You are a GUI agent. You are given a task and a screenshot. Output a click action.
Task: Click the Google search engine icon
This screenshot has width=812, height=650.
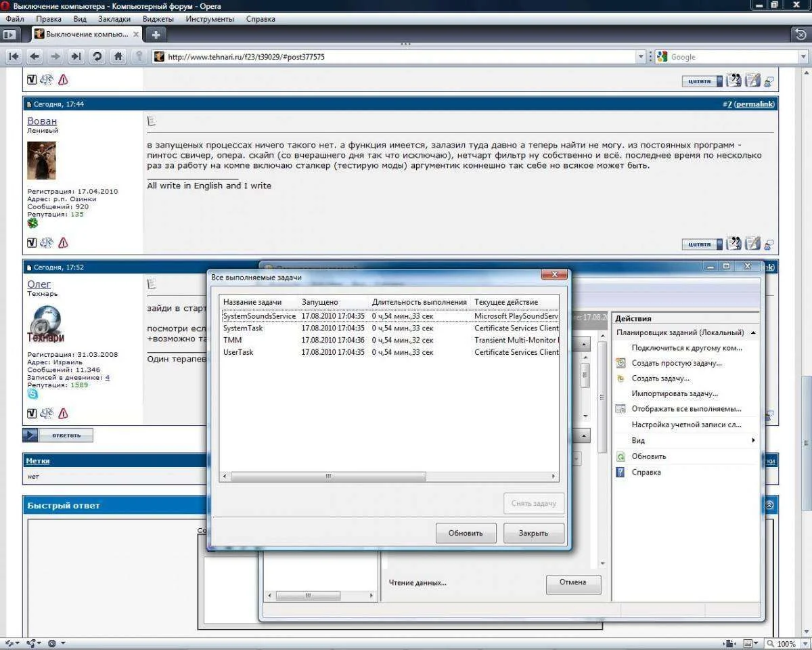point(662,57)
